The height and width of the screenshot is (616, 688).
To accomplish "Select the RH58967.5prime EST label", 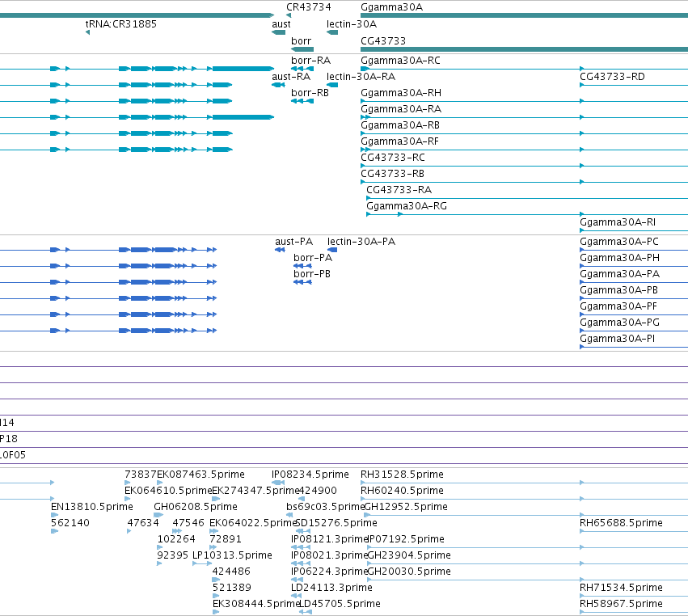I will tap(621, 604).
